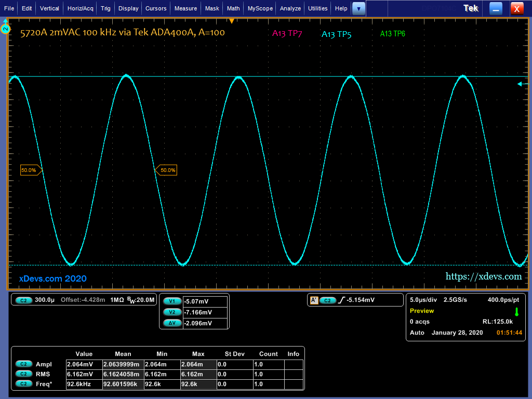Click the rising edge trigger slope icon
Screen dimensions: 532x399
click(x=341, y=300)
